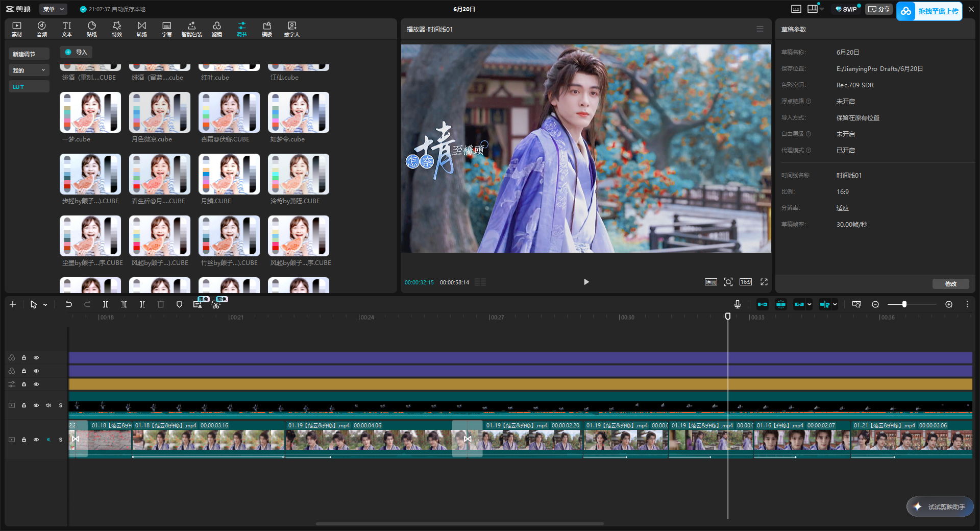The image size is (980, 531).
Task: Zoom in the timeline
Action: pyautogui.click(x=949, y=304)
